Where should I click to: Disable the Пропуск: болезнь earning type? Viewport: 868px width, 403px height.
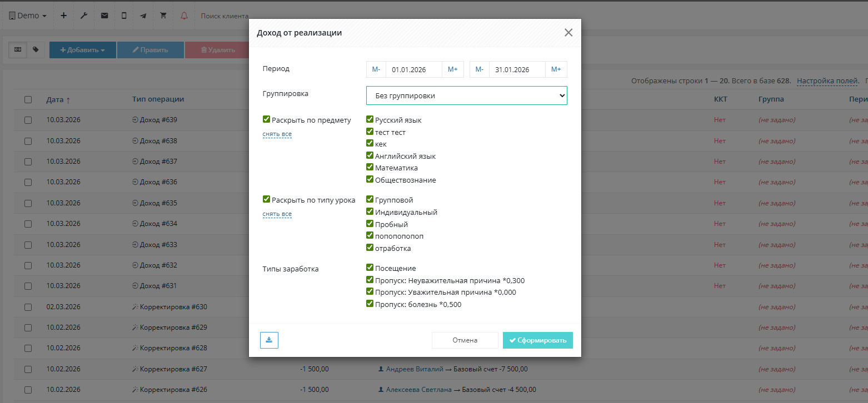point(370,304)
